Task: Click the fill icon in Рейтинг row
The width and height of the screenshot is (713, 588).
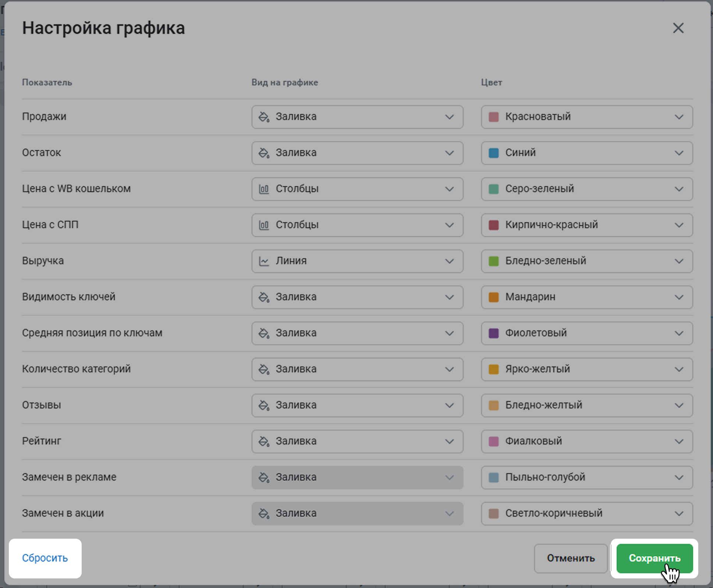Action: click(264, 442)
